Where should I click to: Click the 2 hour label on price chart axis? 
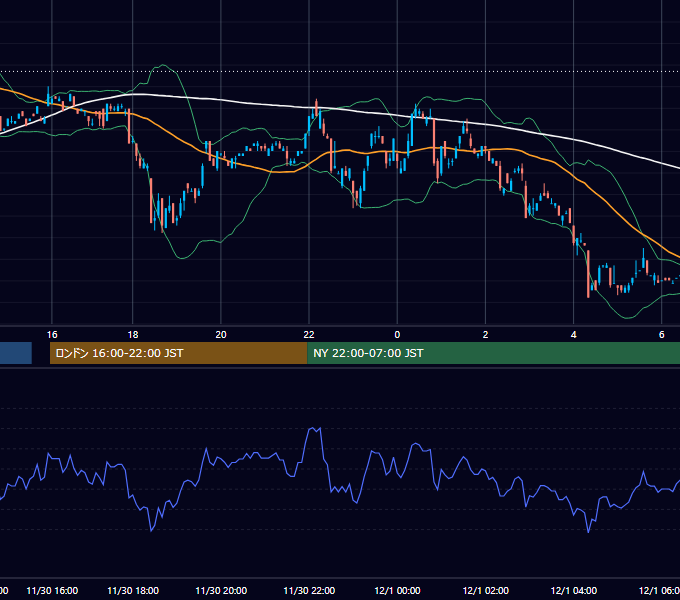pos(485,334)
